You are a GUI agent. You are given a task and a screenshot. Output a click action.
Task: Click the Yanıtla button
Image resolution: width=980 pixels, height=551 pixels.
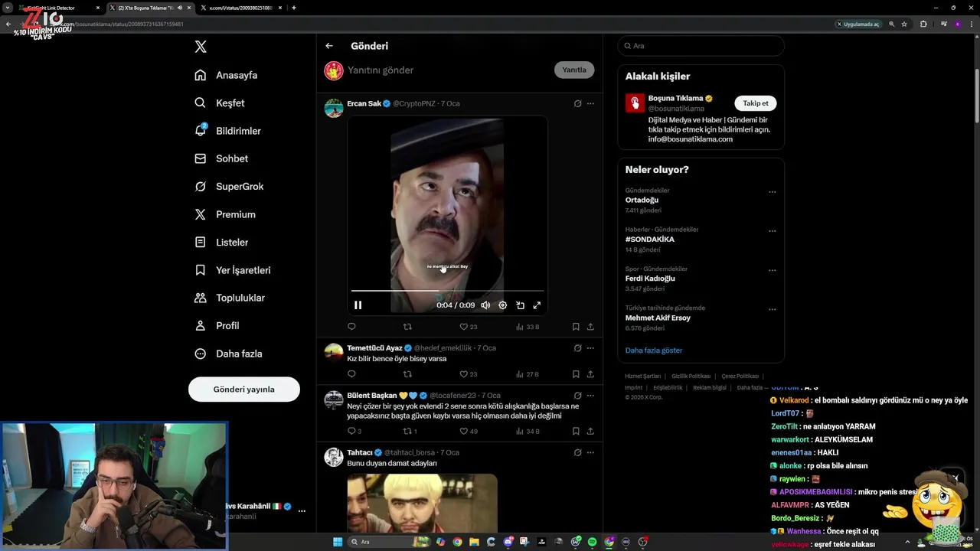(x=574, y=70)
